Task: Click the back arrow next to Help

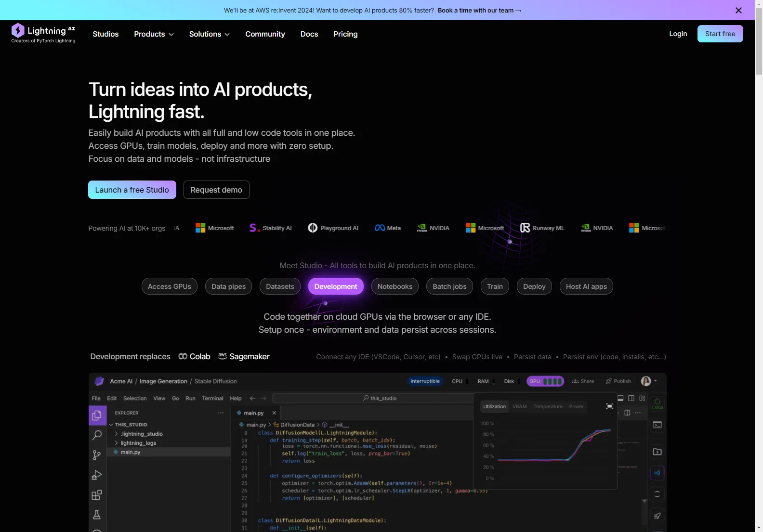Action: pyautogui.click(x=252, y=398)
